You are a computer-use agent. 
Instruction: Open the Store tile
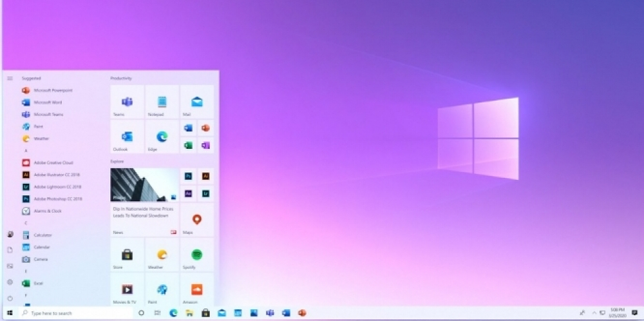tap(128, 255)
